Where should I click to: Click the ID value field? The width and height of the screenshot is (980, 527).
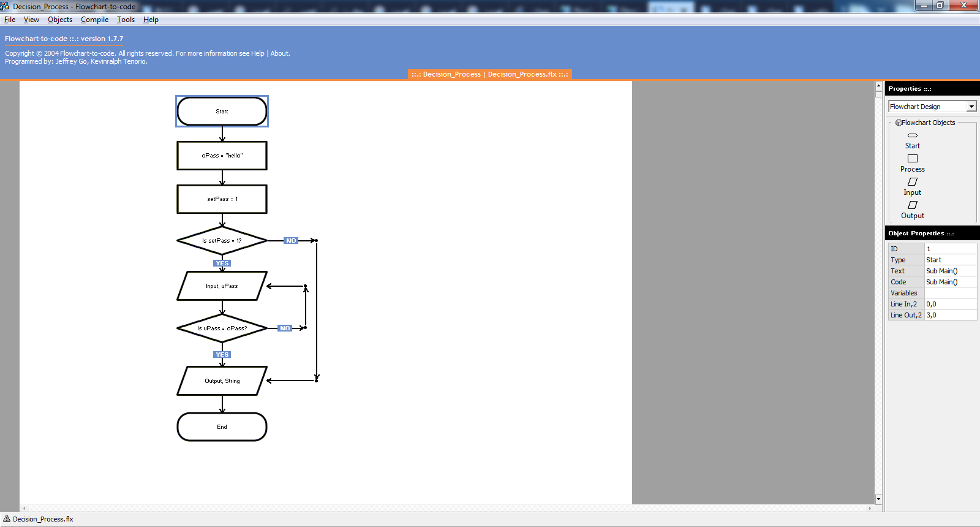[951, 249]
